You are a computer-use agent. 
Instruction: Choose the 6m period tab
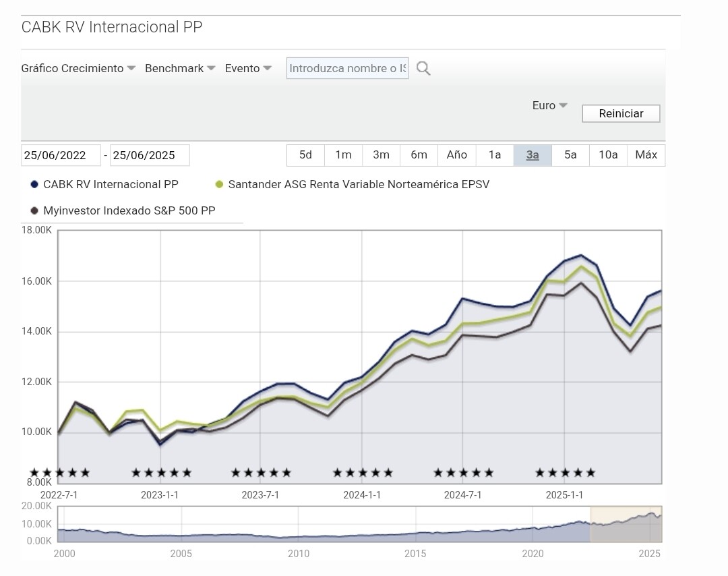click(419, 155)
